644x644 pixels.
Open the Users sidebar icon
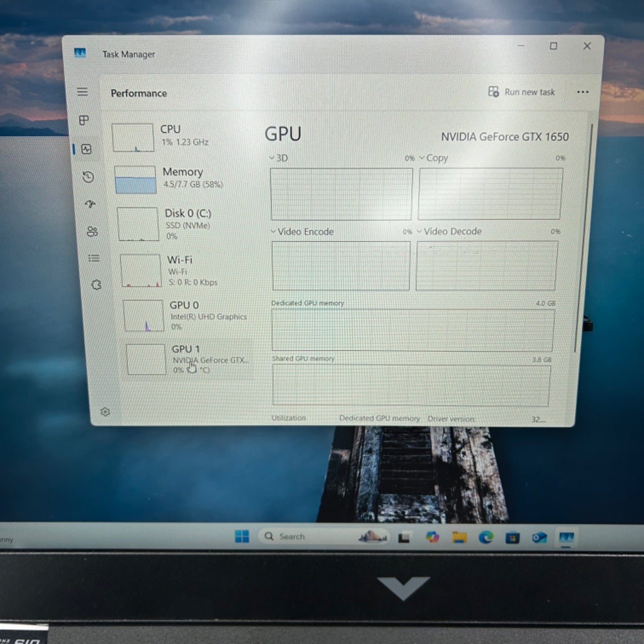tap(92, 232)
